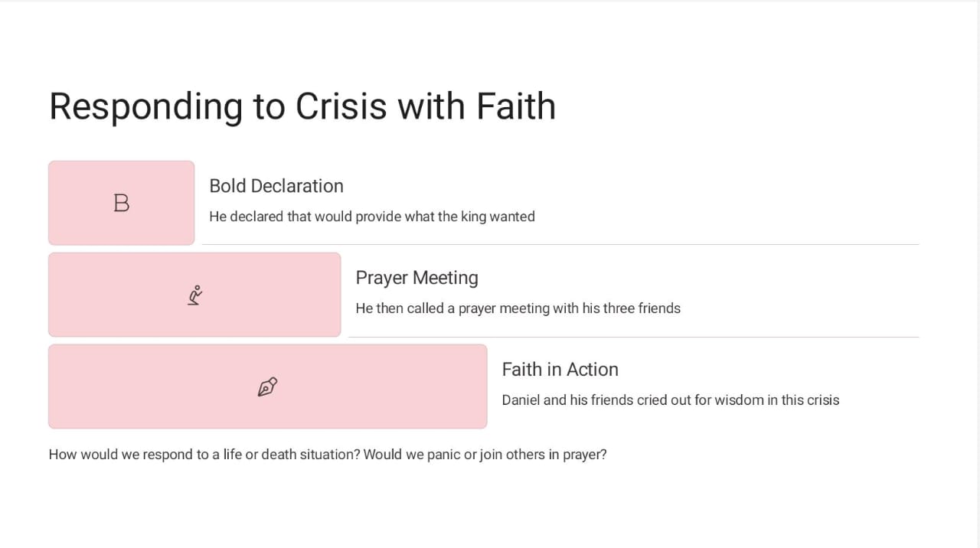Click the letter B icon
The image size is (980, 548).
[x=121, y=203]
